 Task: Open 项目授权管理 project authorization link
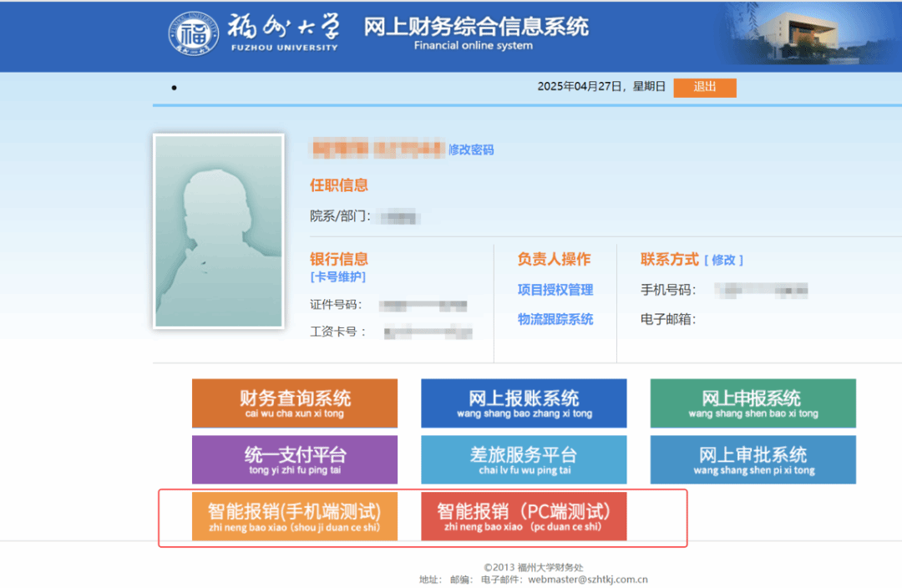coord(555,290)
